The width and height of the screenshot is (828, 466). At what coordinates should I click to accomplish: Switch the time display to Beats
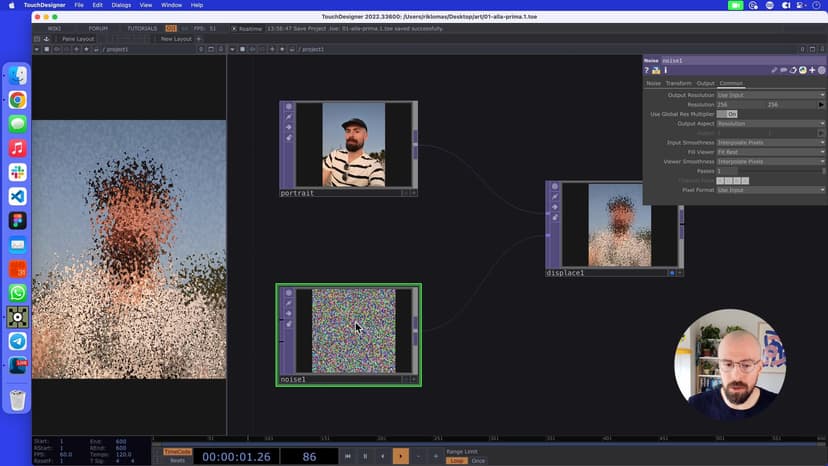[177, 460]
